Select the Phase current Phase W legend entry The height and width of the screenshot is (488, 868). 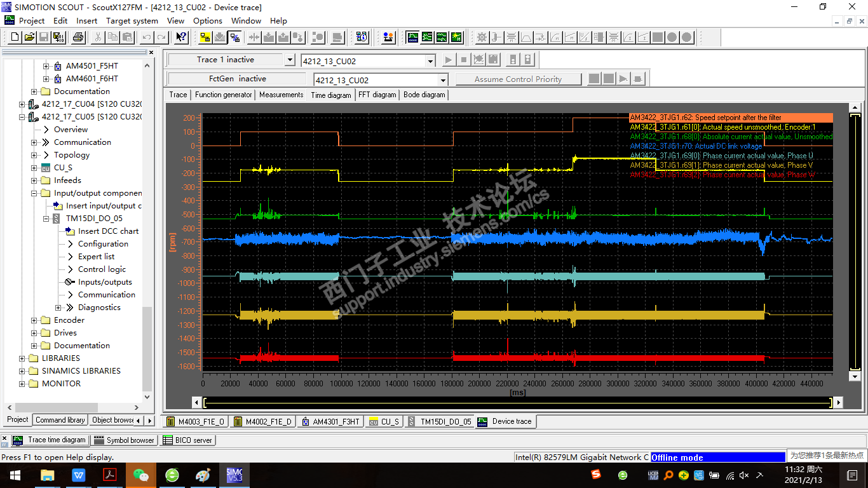point(722,175)
